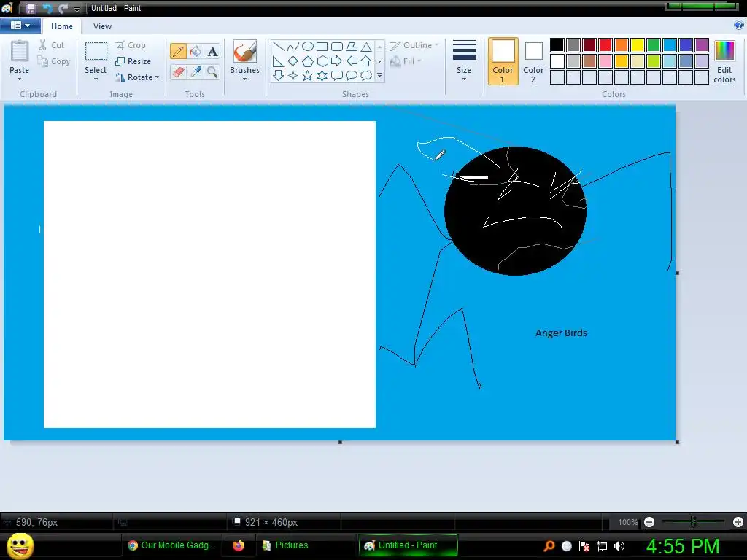The image size is (747, 560).
Task: Click the zoom slider handle
Action: [694, 522]
